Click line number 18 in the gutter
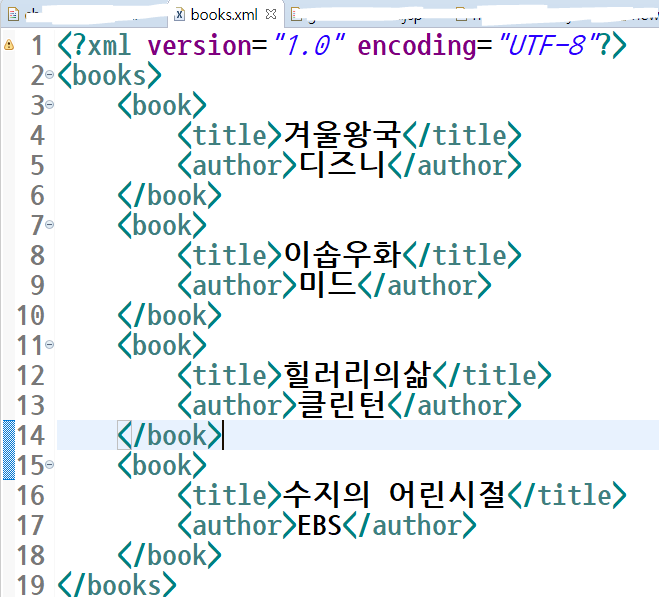The image size is (659, 597). (x=30, y=555)
